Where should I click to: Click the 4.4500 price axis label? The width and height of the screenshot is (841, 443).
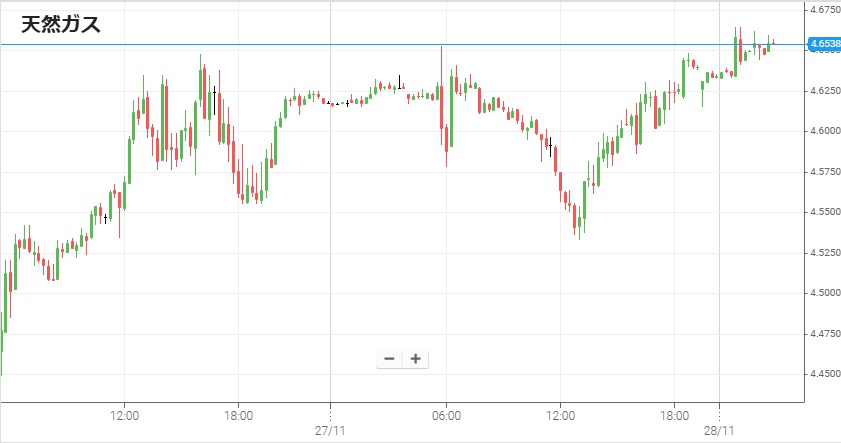823,374
